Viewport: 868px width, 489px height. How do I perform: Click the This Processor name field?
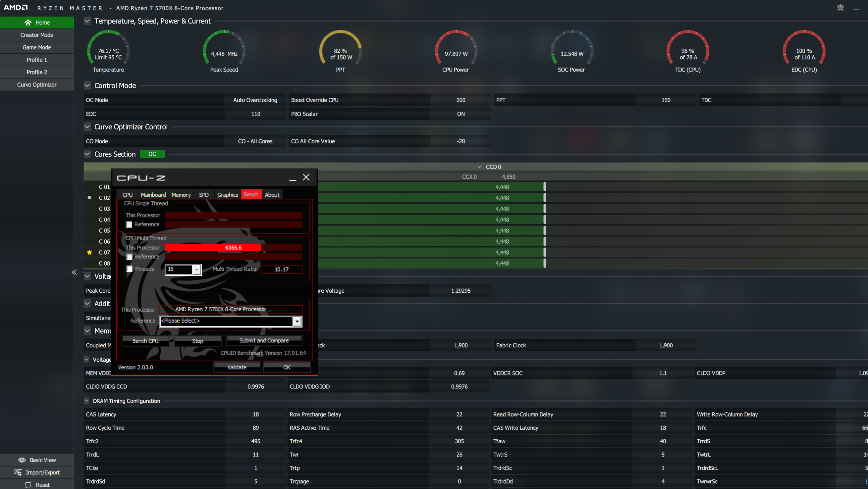click(231, 309)
